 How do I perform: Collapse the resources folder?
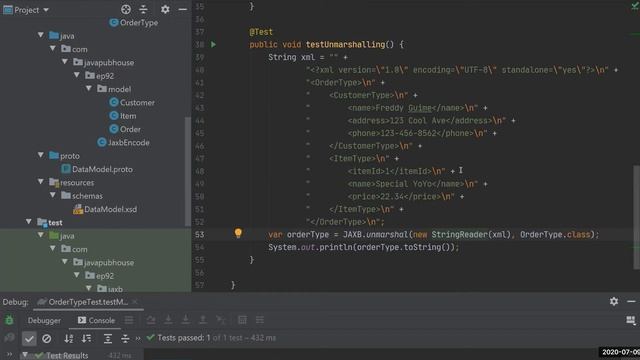(41, 182)
